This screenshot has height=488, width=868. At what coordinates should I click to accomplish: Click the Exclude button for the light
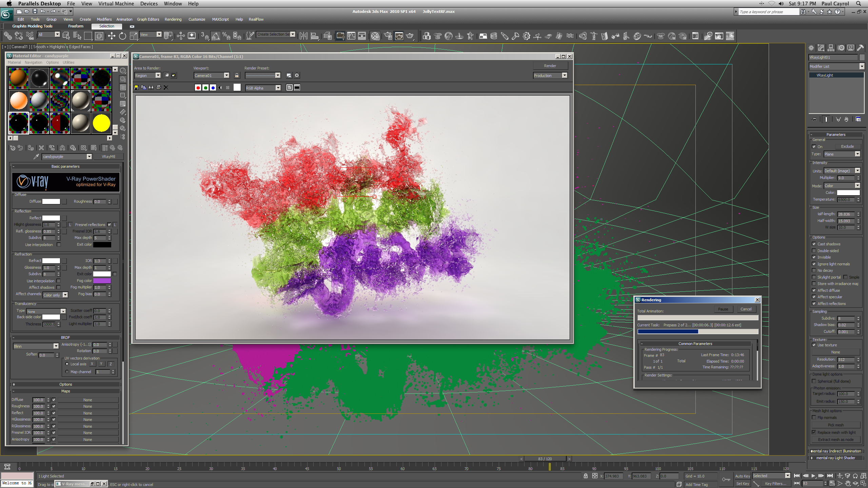[x=847, y=147]
